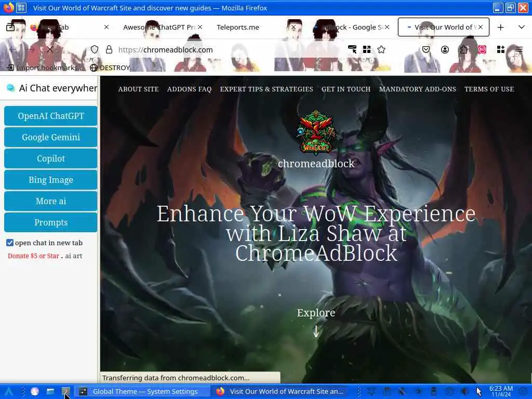Click the Warcraft site logo image
This screenshot has height=399, width=532.
[x=316, y=131]
